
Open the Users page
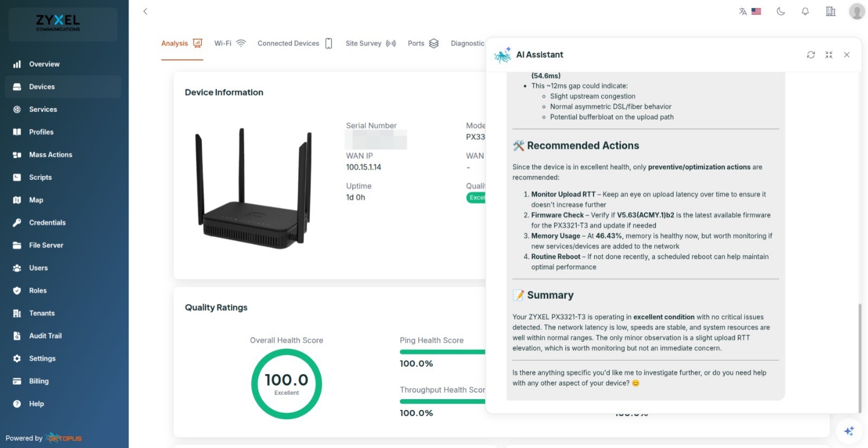coord(63,268)
